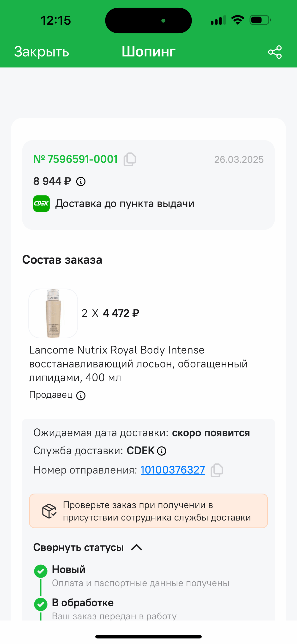Tap Доставка до пункта выдачи text
The width and height of the screenshot is (297, 644).
pyautogui.click(x=125, y=204)
